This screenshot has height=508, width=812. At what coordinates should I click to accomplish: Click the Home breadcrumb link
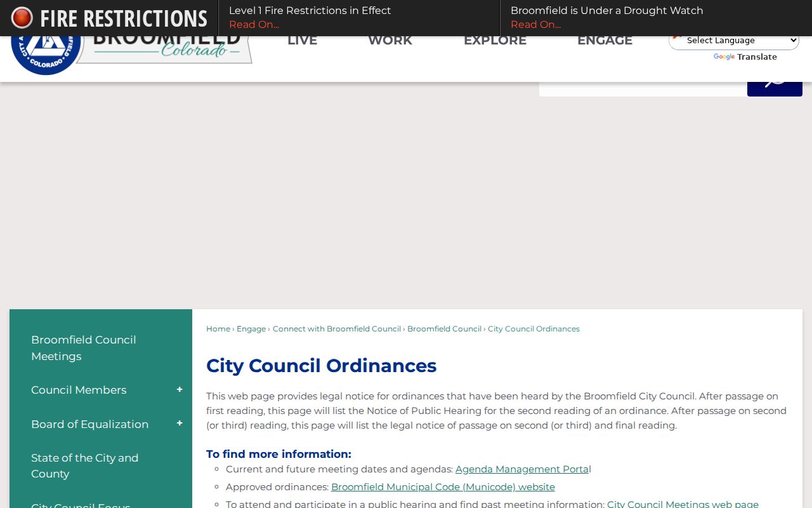[218, 329]
